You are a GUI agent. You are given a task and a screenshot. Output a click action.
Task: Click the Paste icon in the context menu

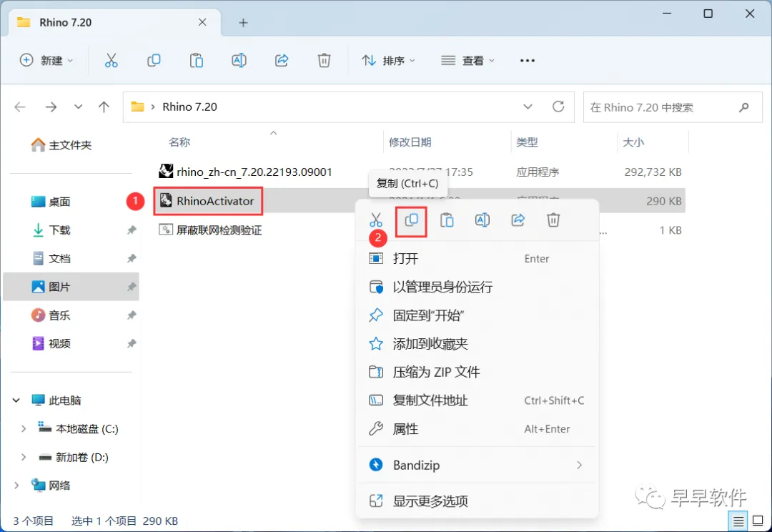pos(447,220)
